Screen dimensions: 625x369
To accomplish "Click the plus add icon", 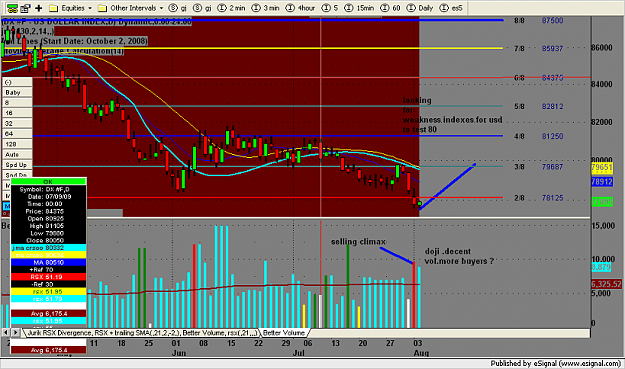I will click(x=39, y=8).
